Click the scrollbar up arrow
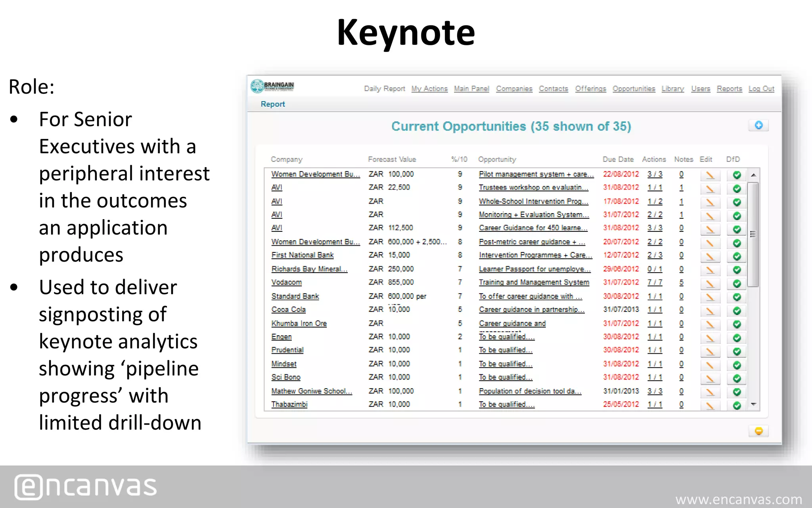Screen dimensions: 812x508 pos(753,175)
